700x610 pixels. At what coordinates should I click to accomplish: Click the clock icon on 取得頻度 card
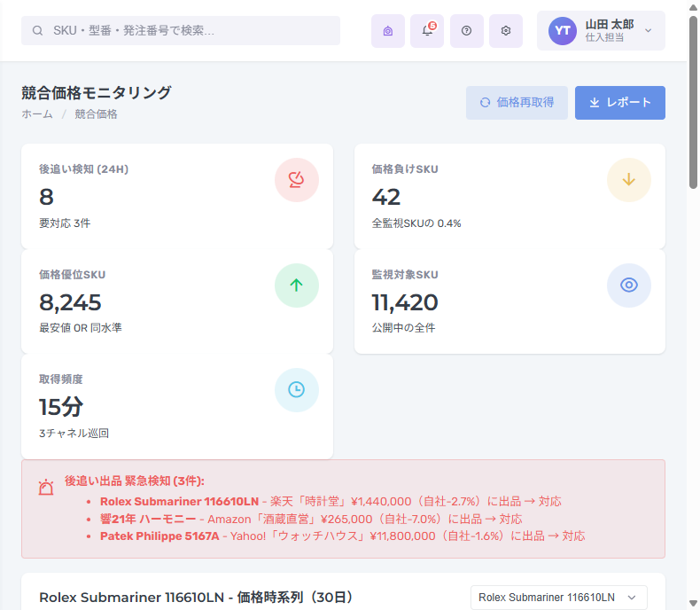point(297,390)
